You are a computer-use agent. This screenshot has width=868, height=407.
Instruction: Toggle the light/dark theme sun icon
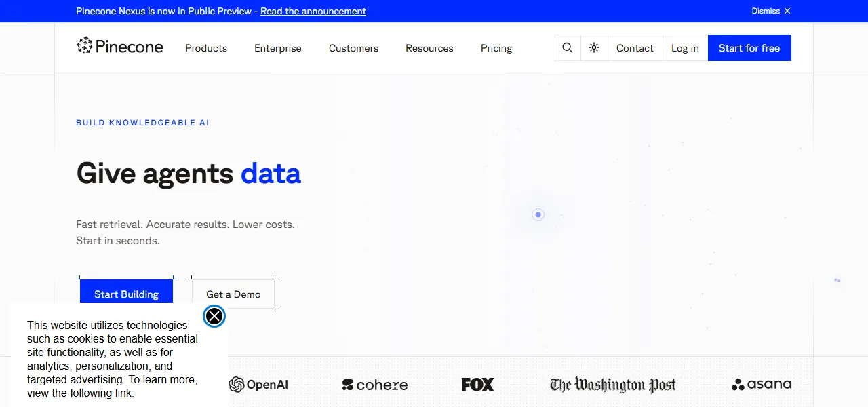(594, 48)
